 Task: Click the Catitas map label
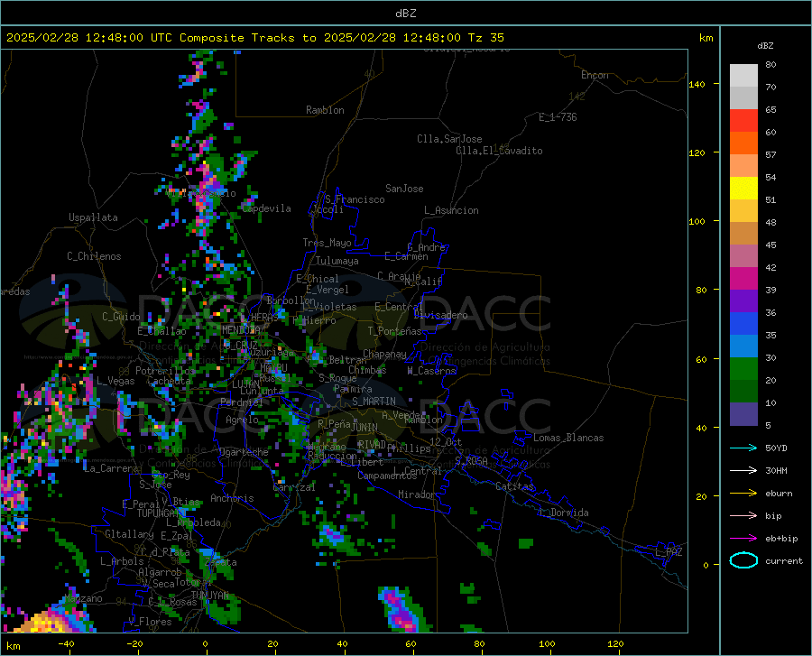click(515, 486)
